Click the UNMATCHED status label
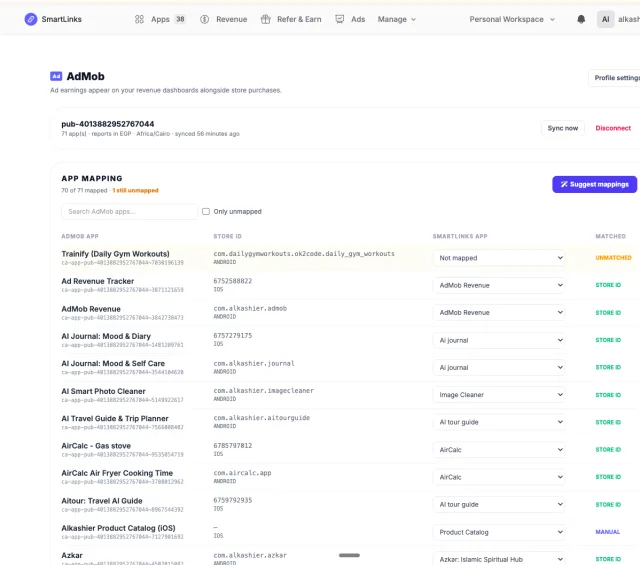This screenshot has height=565, width=640. tap(613, 258)
